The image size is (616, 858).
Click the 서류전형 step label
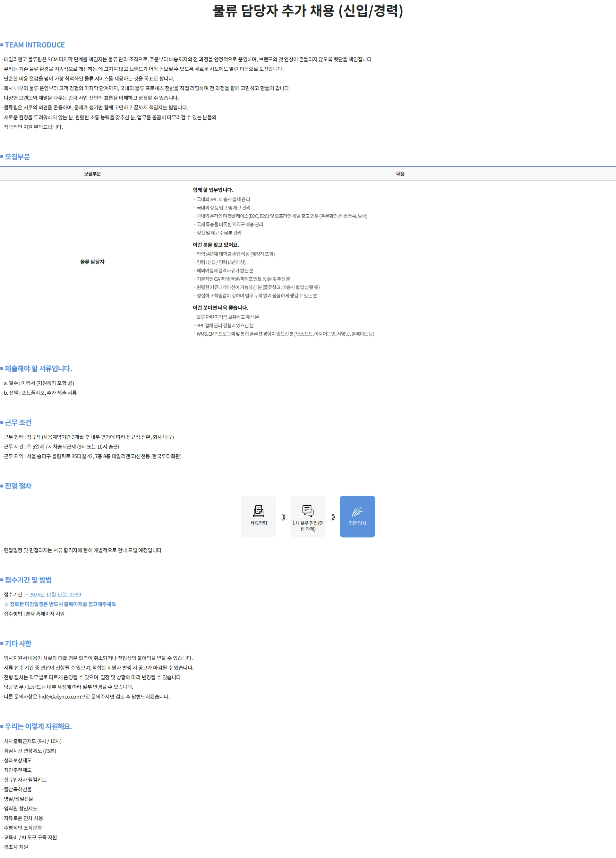(x=259, y=523)
